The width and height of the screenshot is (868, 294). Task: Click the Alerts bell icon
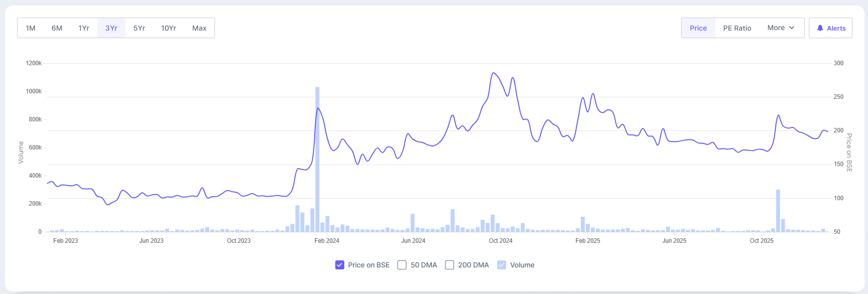point(820,28)
